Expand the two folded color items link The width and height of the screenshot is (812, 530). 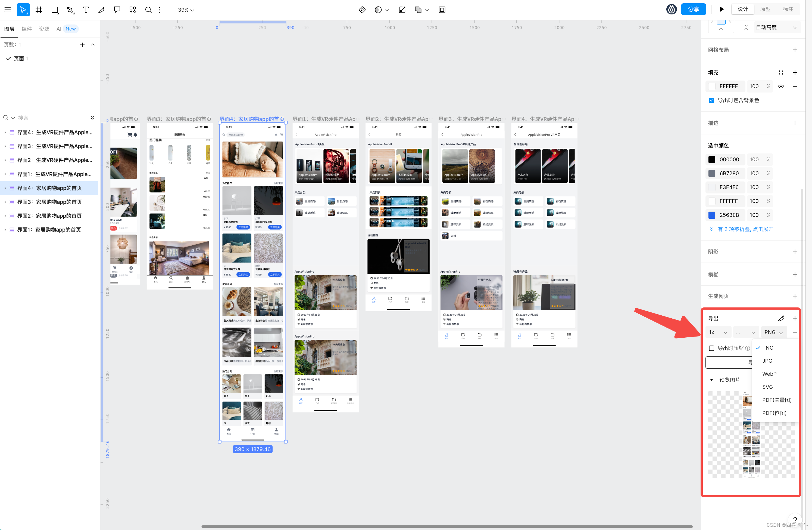745,229
